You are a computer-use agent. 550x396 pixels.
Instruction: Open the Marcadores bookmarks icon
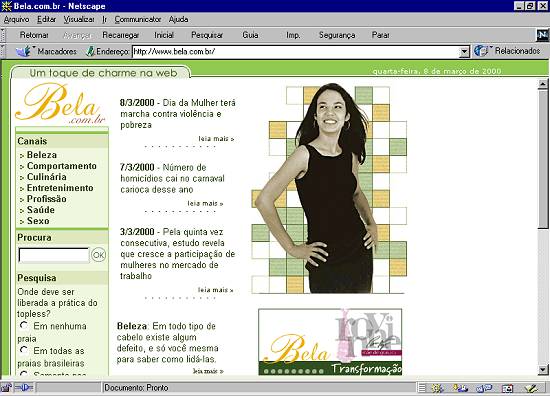click(23, 52)
